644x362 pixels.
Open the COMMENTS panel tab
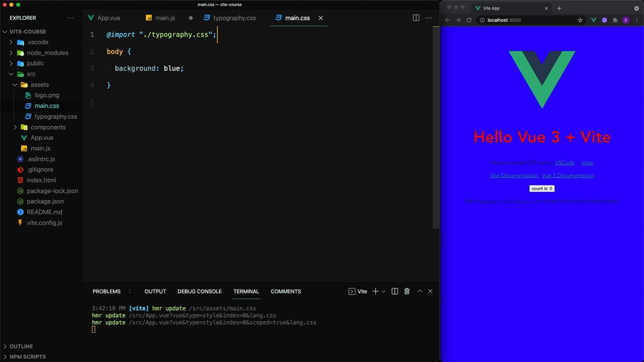pyautogui.click(x=286, y=292)
